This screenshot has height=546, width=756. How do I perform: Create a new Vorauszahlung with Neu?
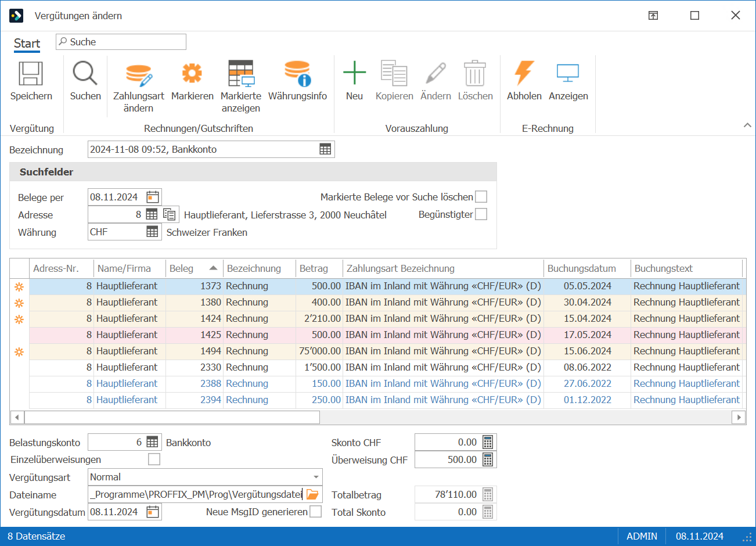pyautogui.click(x=354, y=73)
